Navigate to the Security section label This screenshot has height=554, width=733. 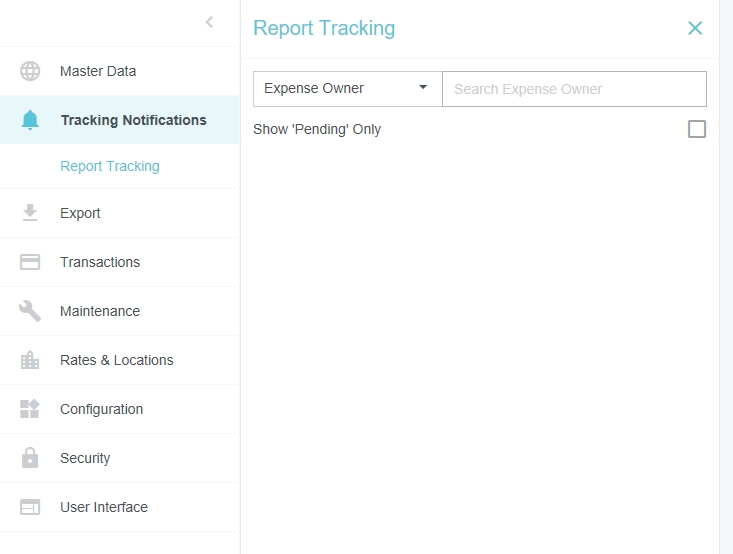[85, 458]
